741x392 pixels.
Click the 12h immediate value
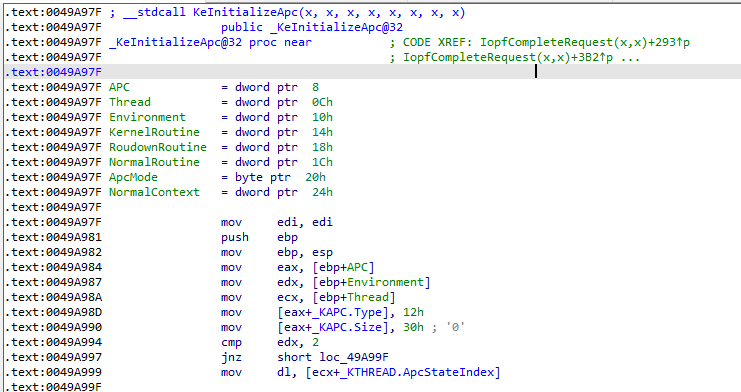414,313
